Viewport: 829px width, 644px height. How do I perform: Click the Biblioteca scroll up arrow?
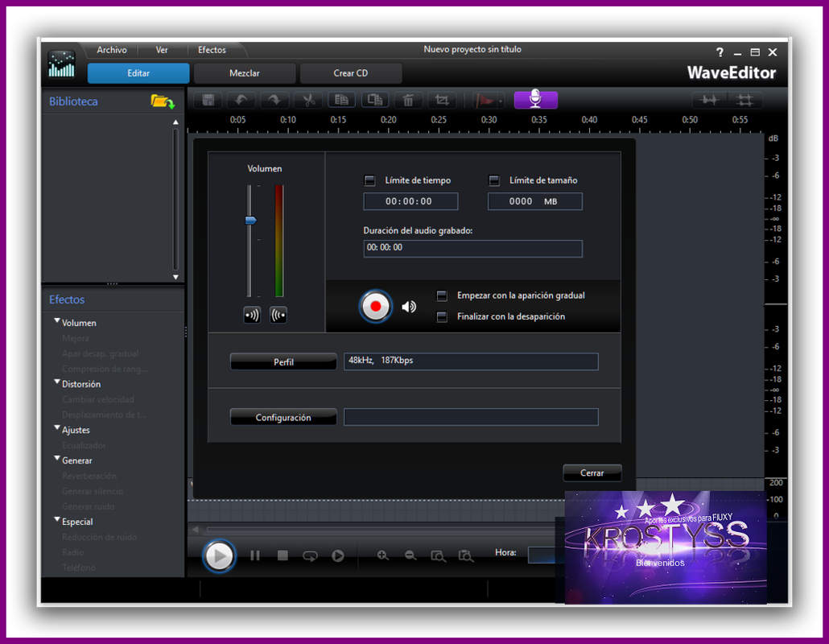click(175, 122)
